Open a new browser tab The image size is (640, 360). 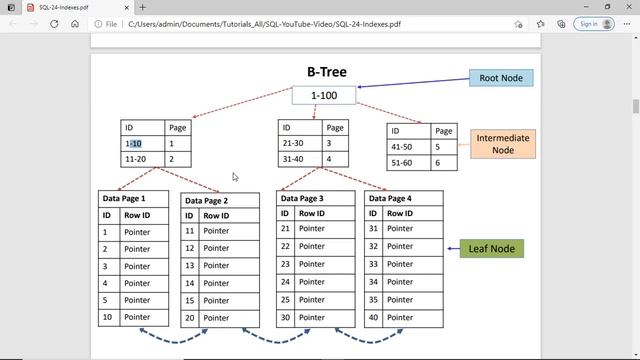point(142,7)
